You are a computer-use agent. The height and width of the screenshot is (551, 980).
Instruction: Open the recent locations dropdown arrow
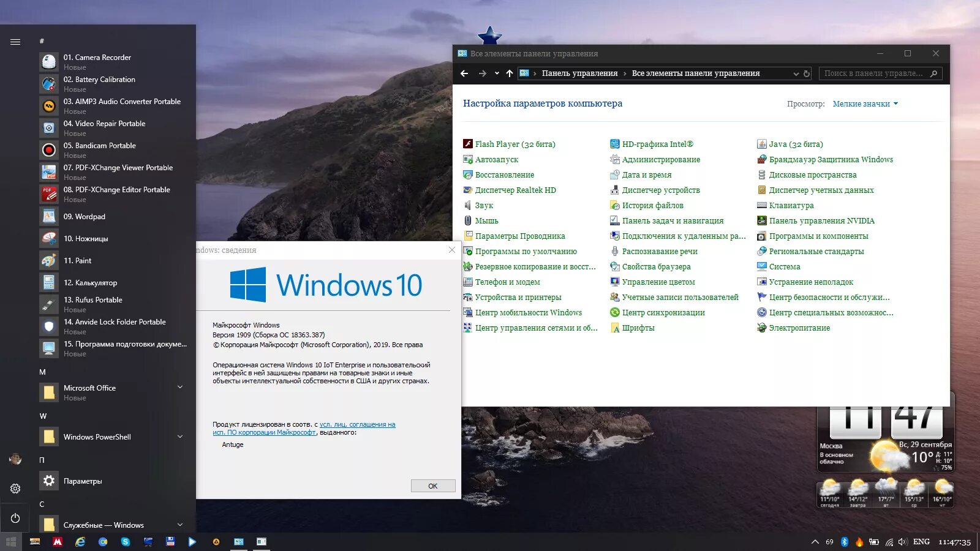point(497,73)
